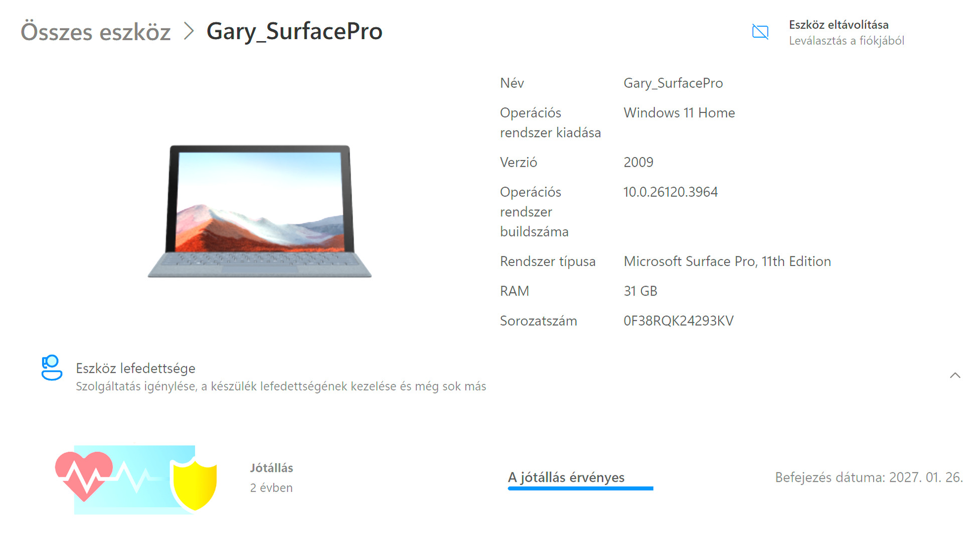This screenshot has width=980, height=538.
Task: Click the Gary_SurfacePro page heading
Action: (294, 32)
